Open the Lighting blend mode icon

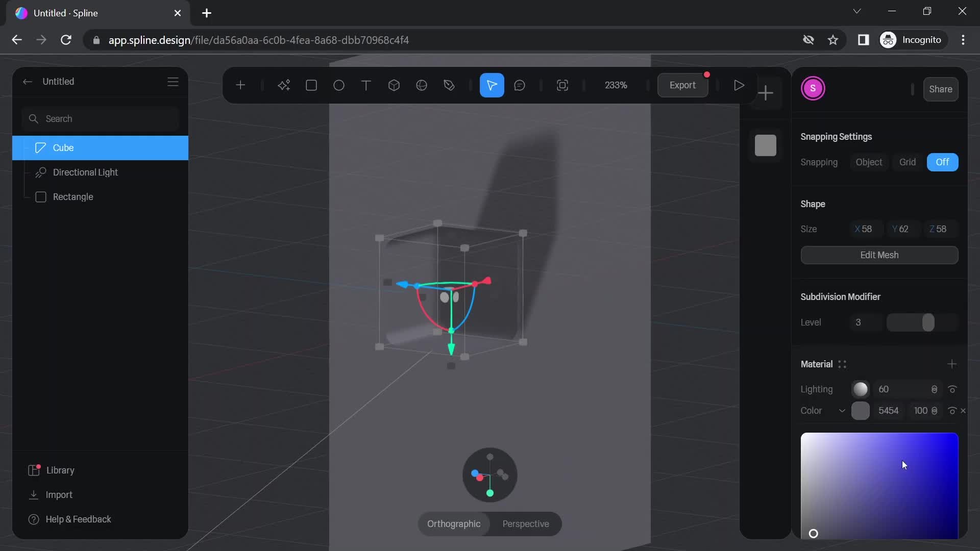point(934,389)
